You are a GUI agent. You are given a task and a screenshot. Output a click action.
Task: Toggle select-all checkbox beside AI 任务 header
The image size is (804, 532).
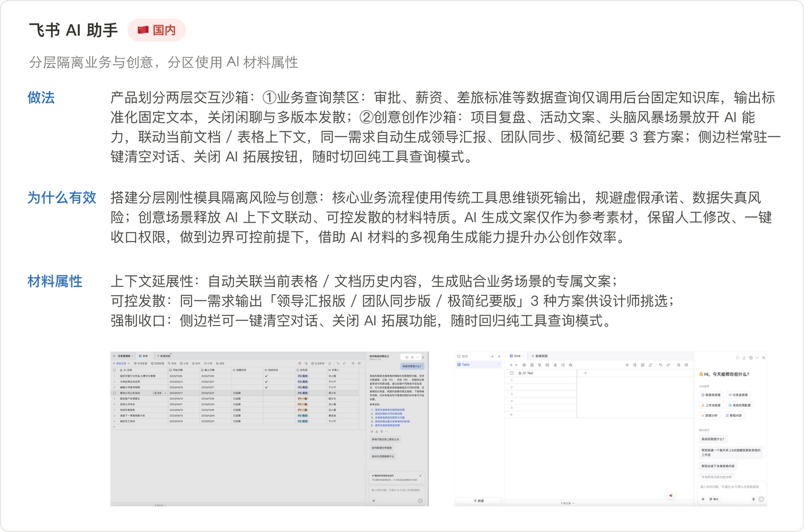click(x=114, y=370)
